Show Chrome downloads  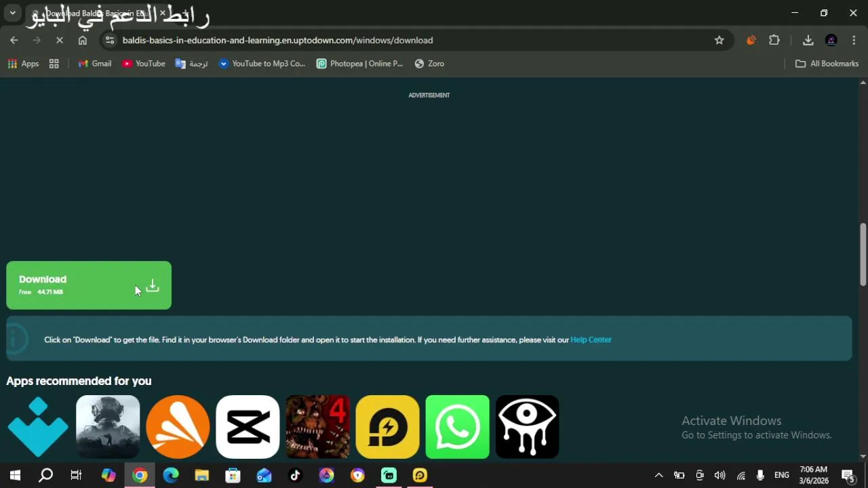(x=808, y=40)
